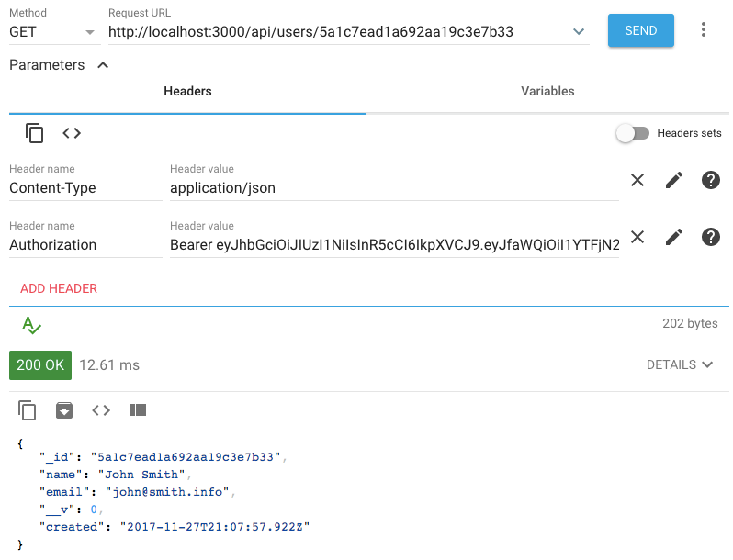Save response to file icon
This screenshot has width=733, height=560.
pos(64,410)
